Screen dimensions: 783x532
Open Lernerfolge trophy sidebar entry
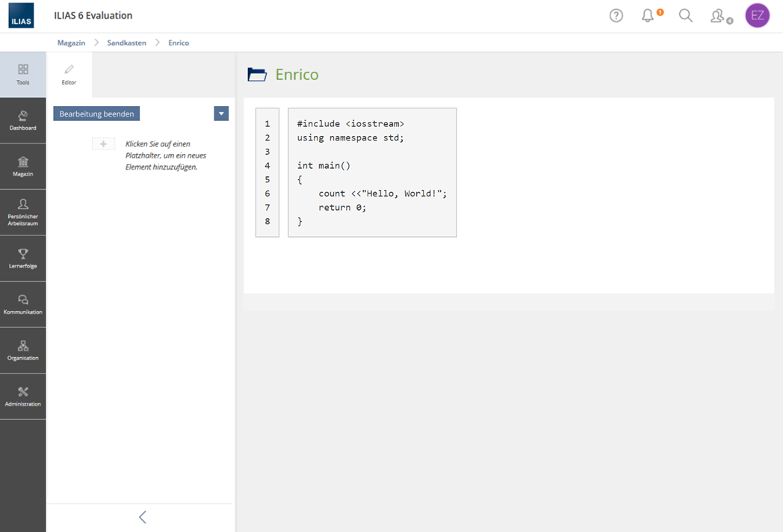coord(22,259)
